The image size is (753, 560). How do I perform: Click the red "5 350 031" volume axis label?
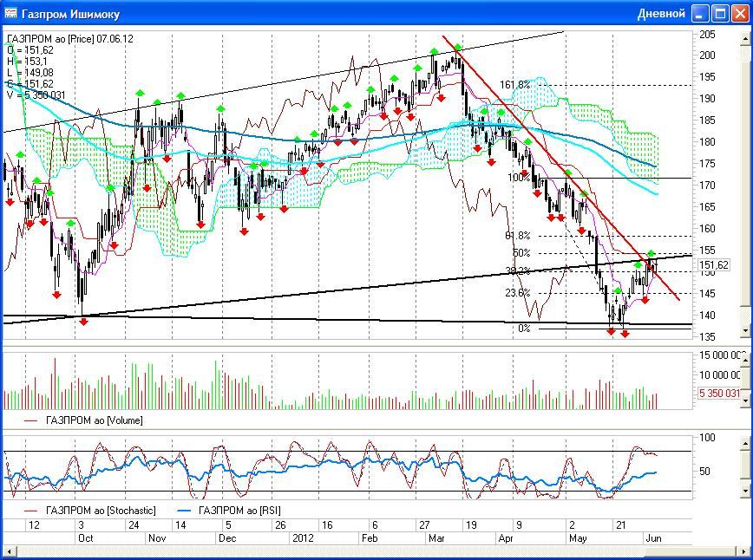719,393
